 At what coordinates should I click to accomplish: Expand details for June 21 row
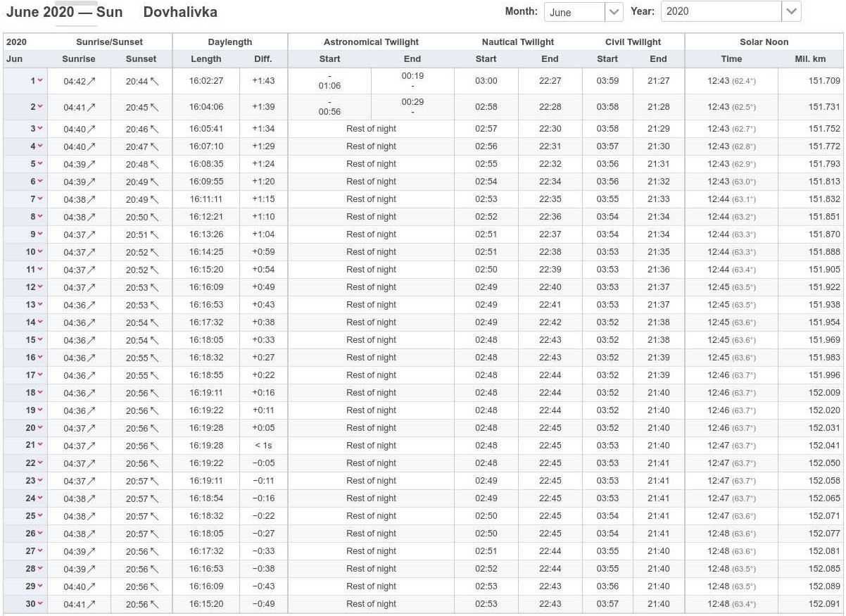[x=40, y=446]
